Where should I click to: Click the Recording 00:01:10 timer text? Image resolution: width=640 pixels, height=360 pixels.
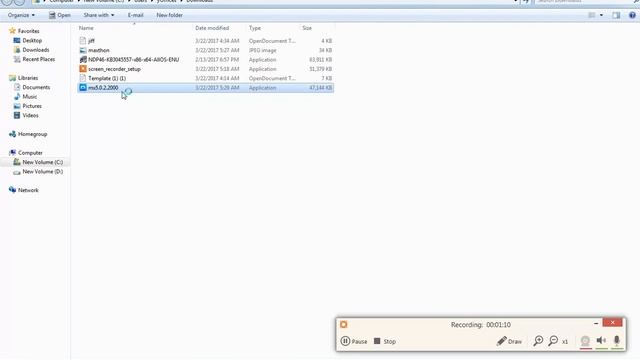(481, 325)
